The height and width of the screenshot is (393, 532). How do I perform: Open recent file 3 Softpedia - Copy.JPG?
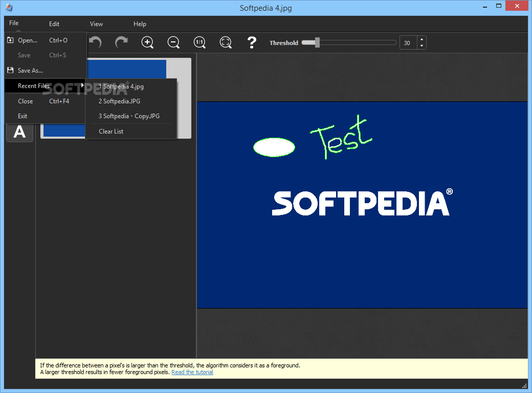[x=131, y=116]
